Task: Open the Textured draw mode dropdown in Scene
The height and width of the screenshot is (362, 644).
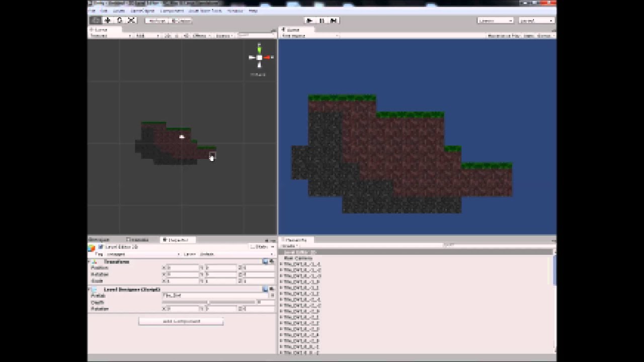Action: (x=111, y=36)
